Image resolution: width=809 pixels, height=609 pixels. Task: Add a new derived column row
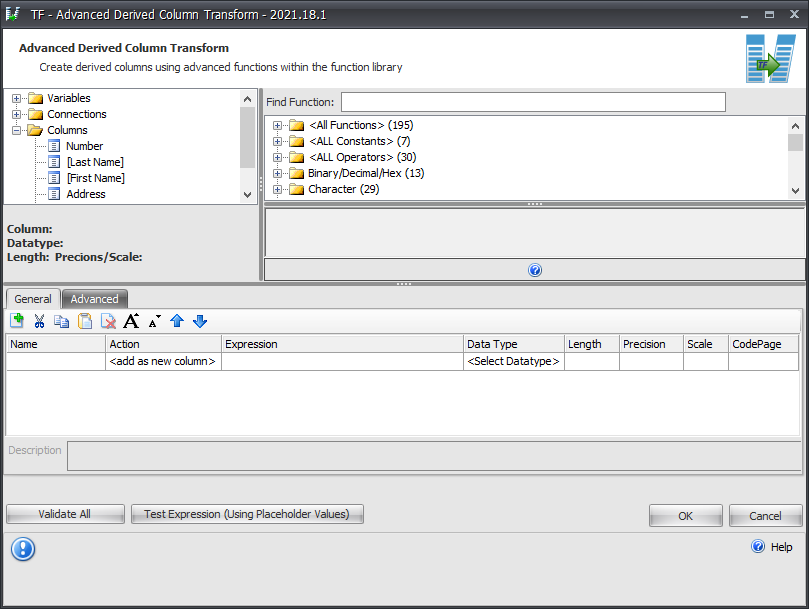pyautogui.click(x=16, y=320)
